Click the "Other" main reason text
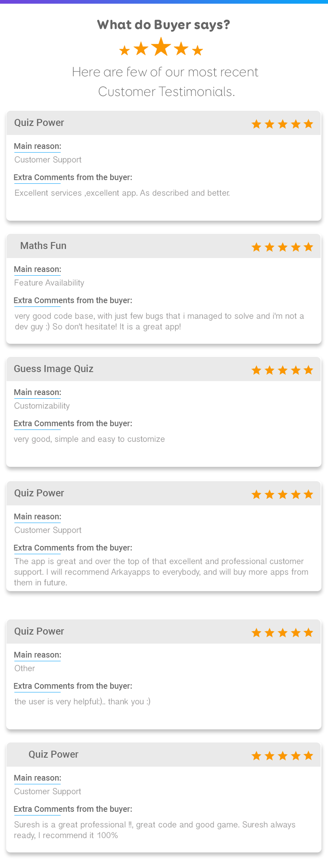328x868 pixels. (x=25, y=668)
